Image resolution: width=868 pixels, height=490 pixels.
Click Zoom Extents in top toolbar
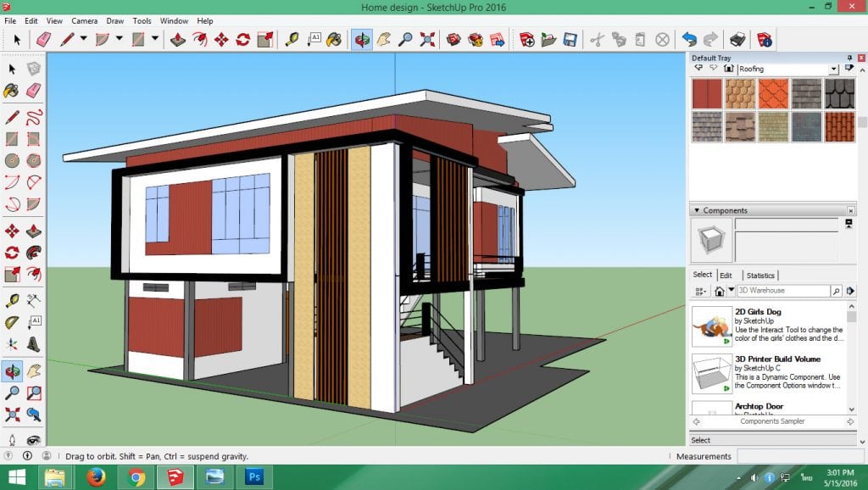point(427,39)
